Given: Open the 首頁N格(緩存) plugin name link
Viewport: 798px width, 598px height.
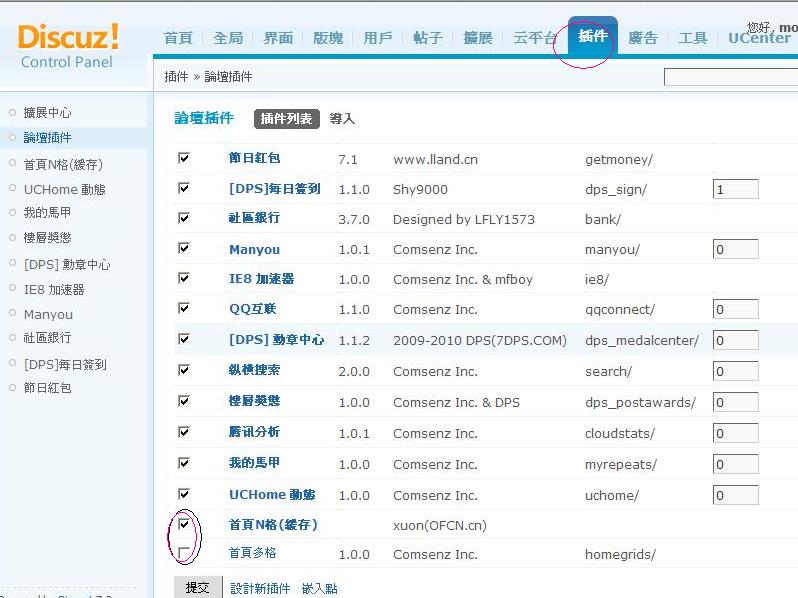Looking at the screenshot, I should (273, 525).
